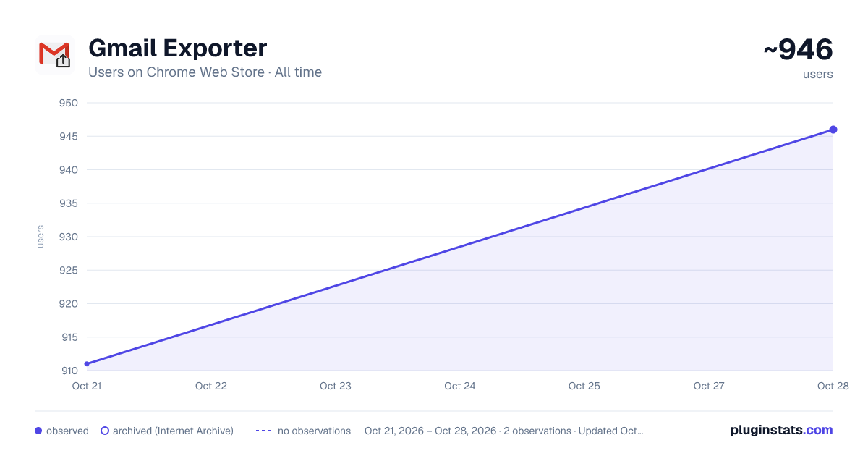Click the Oct 28 data point
The width and height of the screenshot is (868, 456).
833,130
